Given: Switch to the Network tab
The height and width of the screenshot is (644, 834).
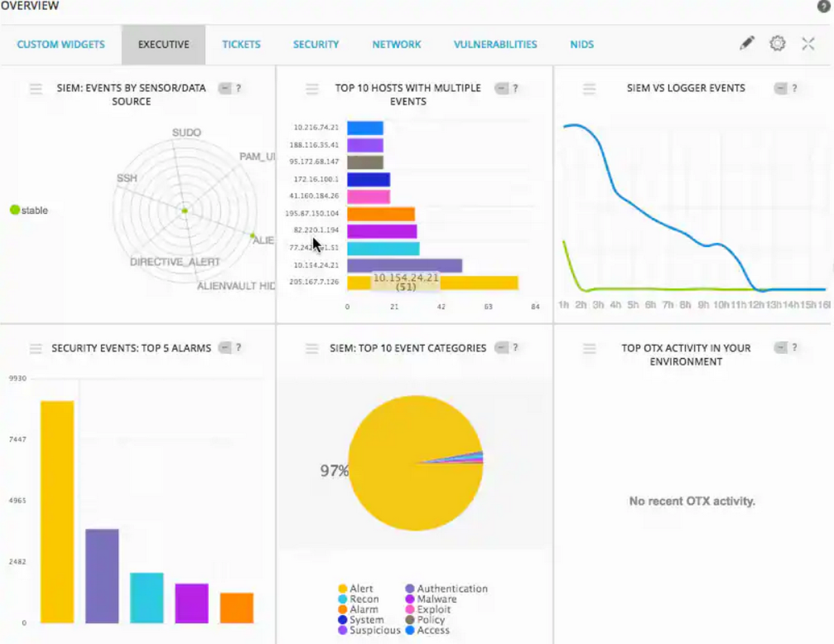Looking at the screenshot, I should [396, 44].
